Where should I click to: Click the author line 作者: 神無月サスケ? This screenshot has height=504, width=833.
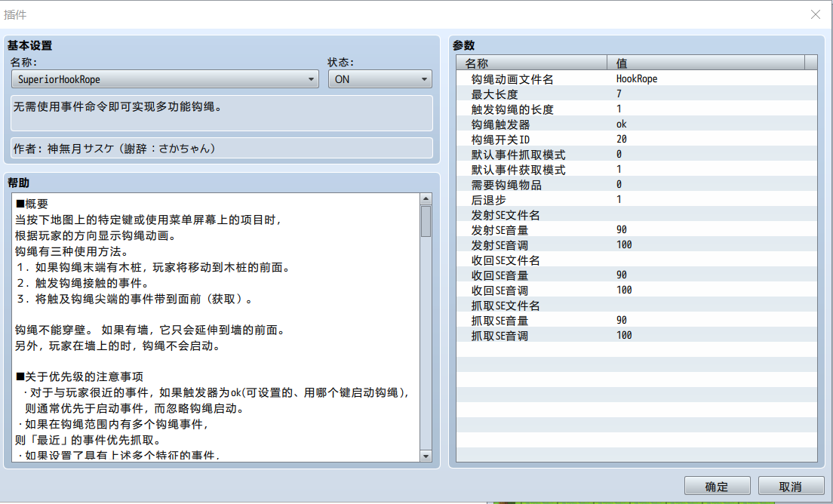222,148
